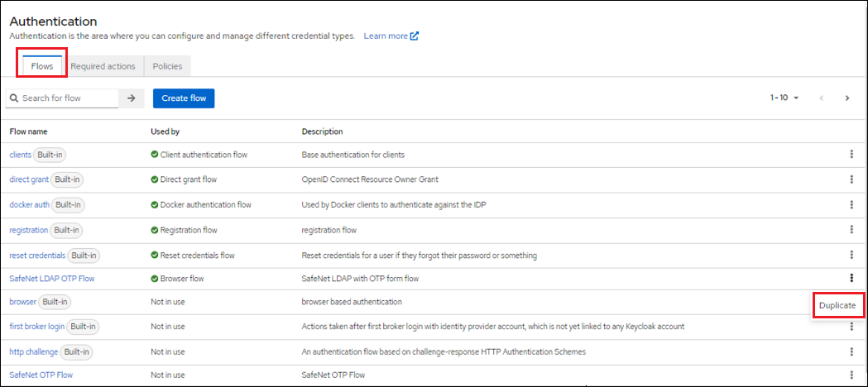Open kebab menu for SafeNet OTP Flow
This screenshot has width=868, height=387.
click(851, 375)
